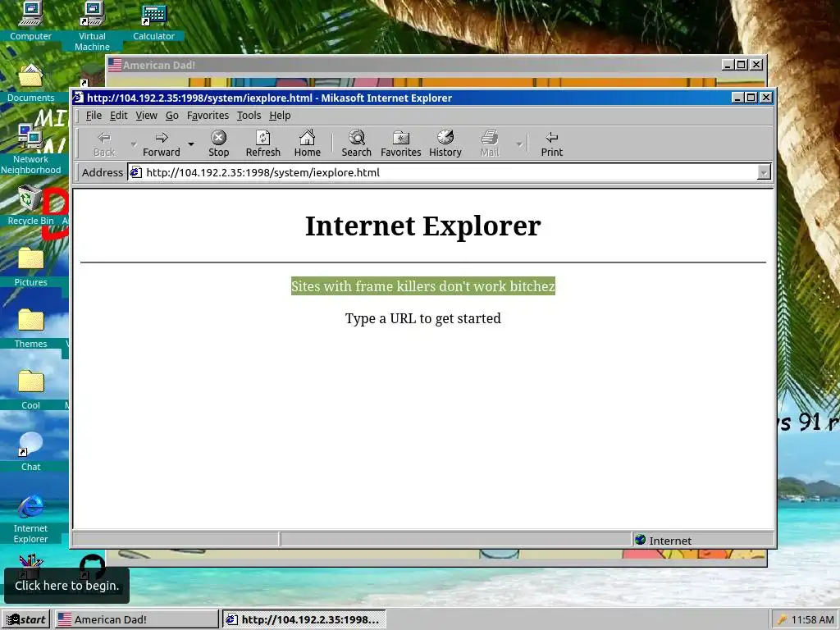This screenshot has height=630, width=840.
Task: Open the Go menu
Action: tap(172, 115)
